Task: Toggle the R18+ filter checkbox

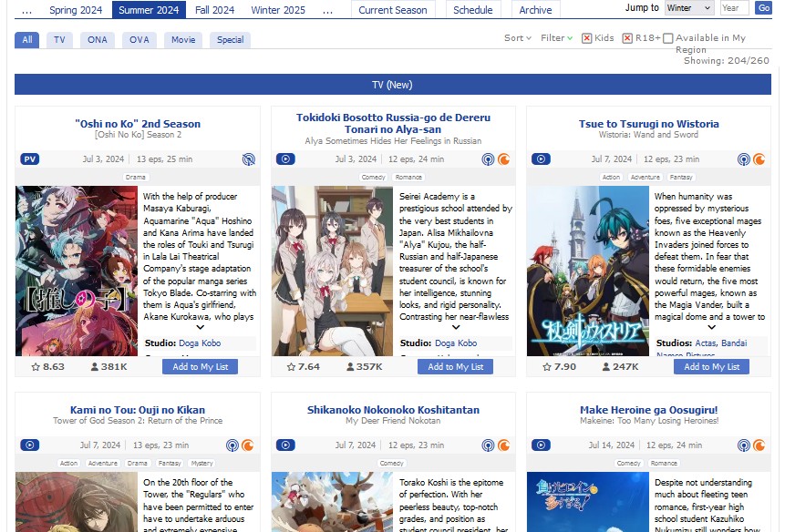Action: pyautogui.click(x=627, y=38)
